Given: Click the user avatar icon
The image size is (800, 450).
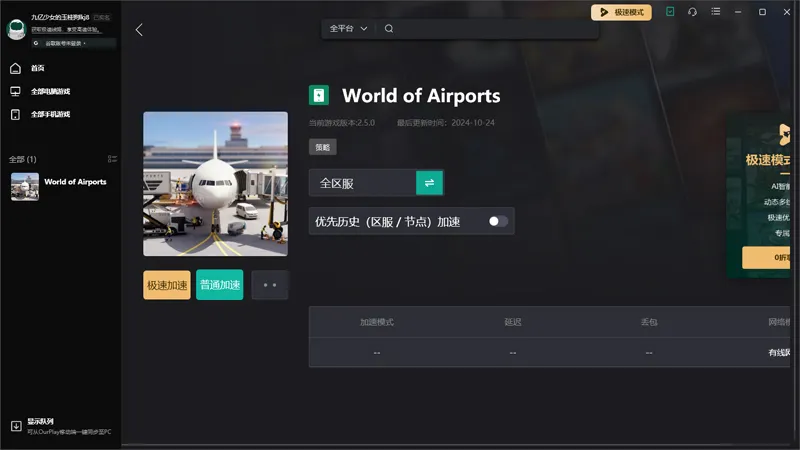Looking at the screenshot, I should coord(16,29).
